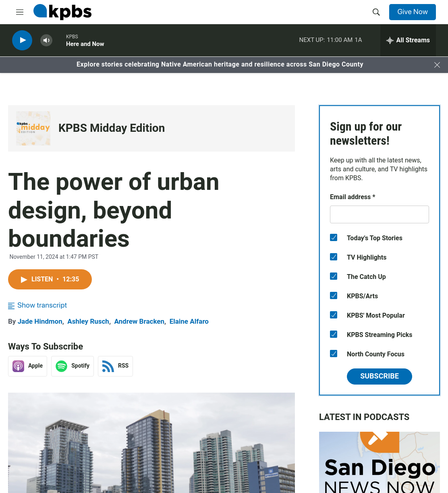Subscribe via Apple Podcasts
This screenshot has height=493, width=448.
click(x=27, y=366)
